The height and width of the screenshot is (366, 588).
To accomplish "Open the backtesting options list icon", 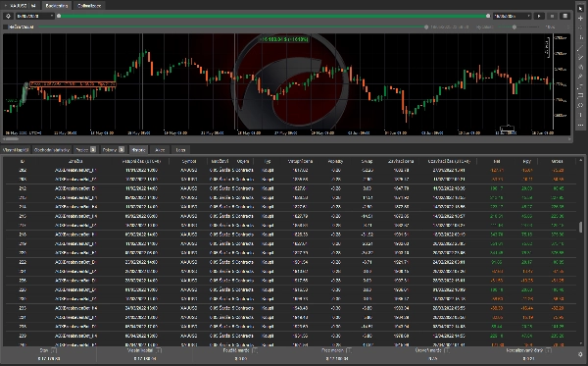I will 564,16.
